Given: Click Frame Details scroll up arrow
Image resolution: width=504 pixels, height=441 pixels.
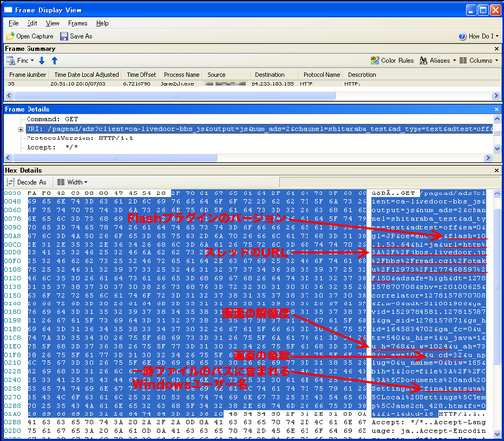Looking at the screenshot, I should pyautogui.click(x=497, y=119).
